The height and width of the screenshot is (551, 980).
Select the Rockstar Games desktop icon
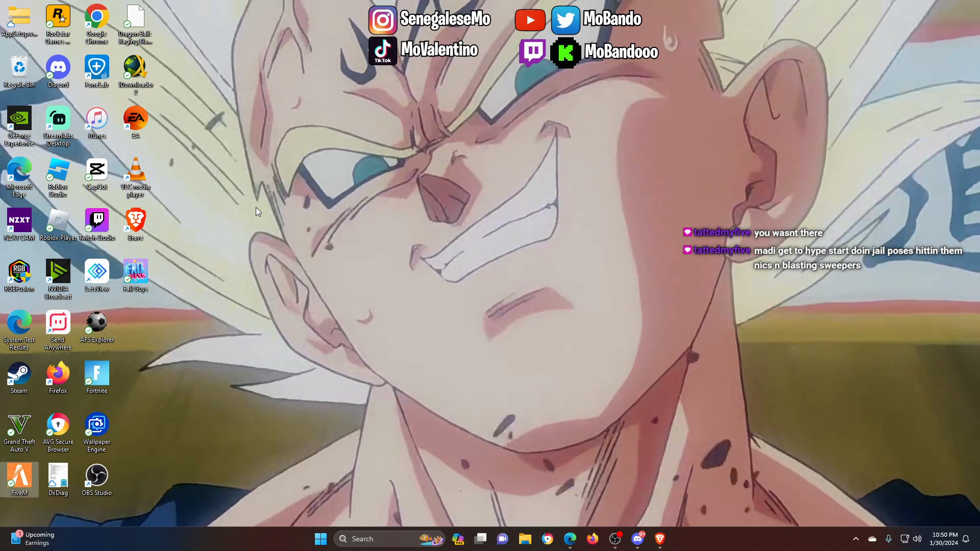tap(58, 24)
